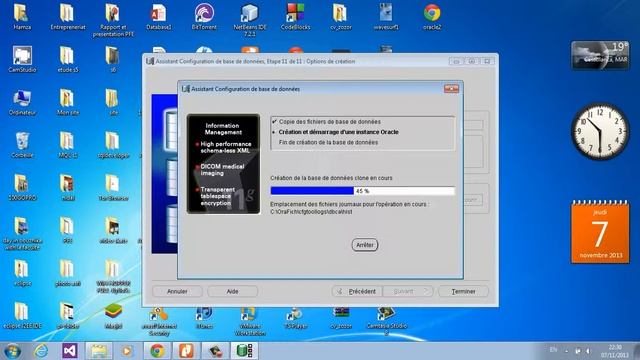This screenshot has height=360, width=640.
Task: Open the Entrepreneriat desktop folder
Action: (x=68, y=17)
